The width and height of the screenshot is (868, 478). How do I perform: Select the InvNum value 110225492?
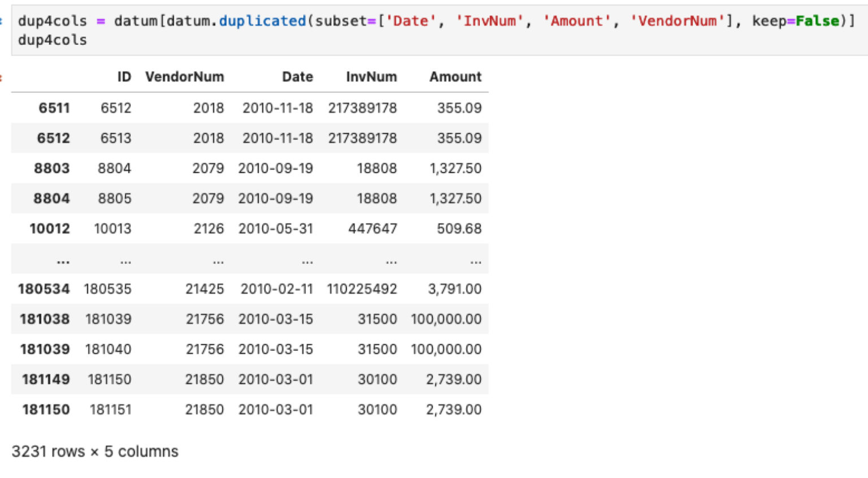click(362, 289)
